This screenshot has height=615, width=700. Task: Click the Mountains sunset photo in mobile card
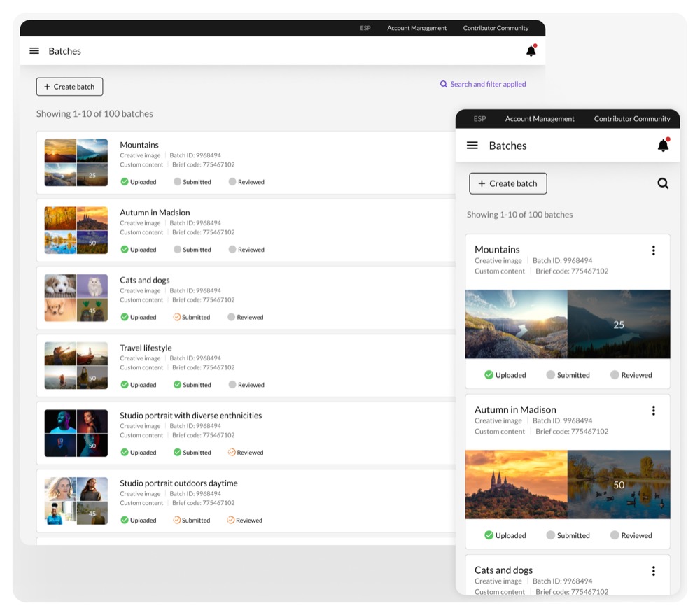516,325
